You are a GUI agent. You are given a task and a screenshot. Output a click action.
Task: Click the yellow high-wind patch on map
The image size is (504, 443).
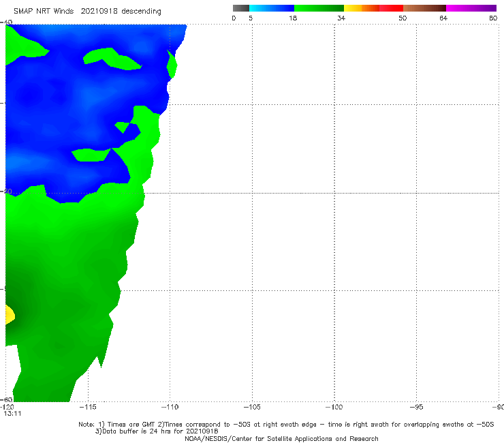(x=10, y=315)
